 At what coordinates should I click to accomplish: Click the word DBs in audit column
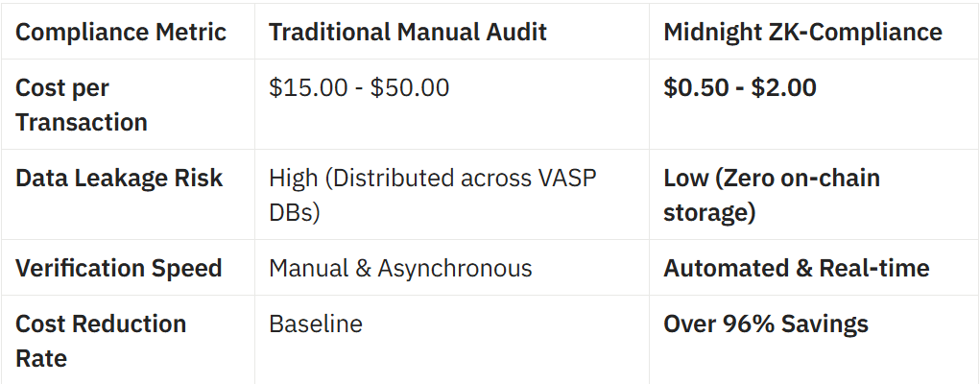pos(294,212)
